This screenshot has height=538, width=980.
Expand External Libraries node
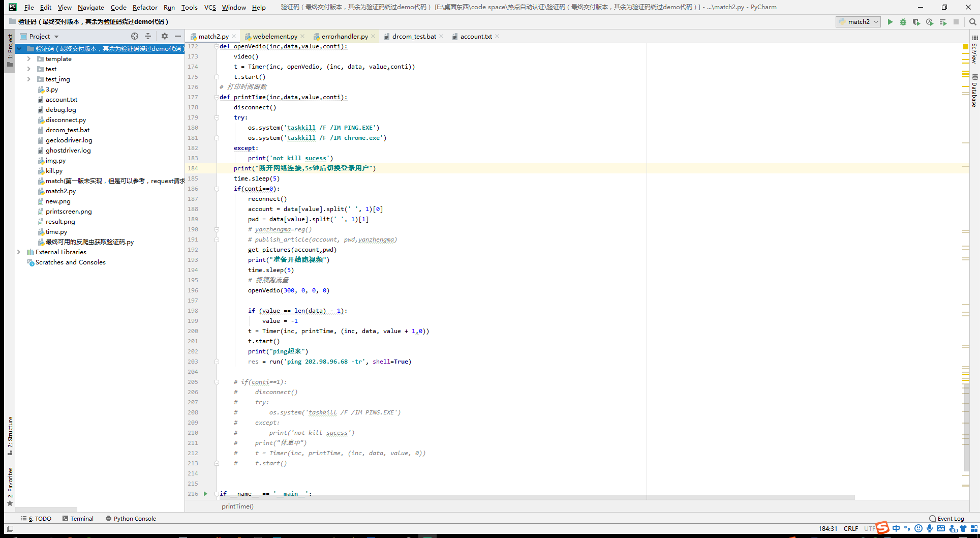click(19, 252)
